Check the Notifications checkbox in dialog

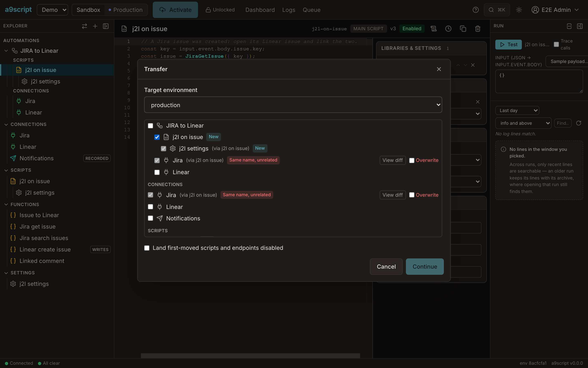[x=150, y=218]
